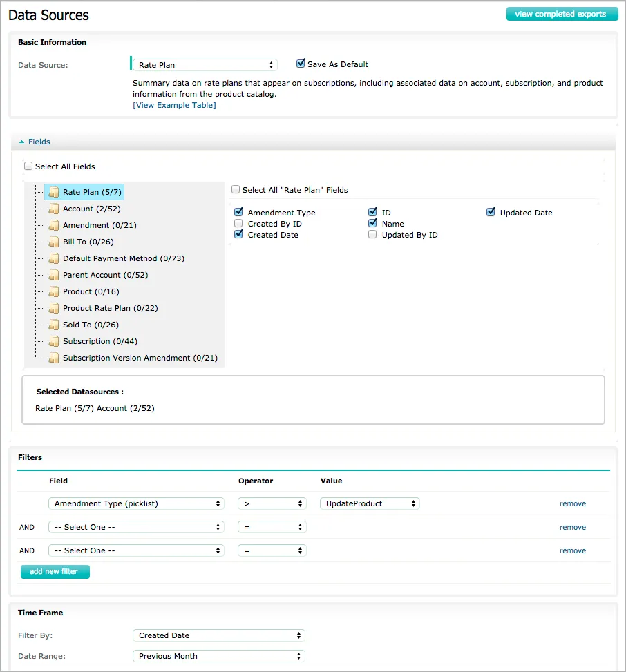Select Product Rate Plan (0/22) tree item

tap(110, 308)
